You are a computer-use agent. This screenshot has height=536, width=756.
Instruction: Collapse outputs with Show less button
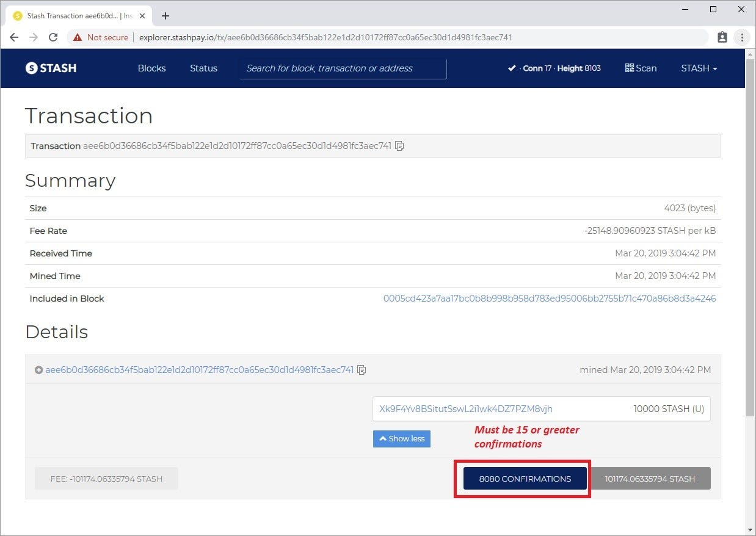pyautogui.click(x=402, y=439)
